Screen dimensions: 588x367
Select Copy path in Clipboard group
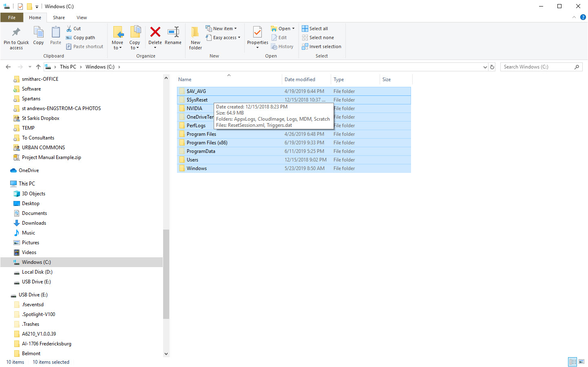tap(81, 38)
